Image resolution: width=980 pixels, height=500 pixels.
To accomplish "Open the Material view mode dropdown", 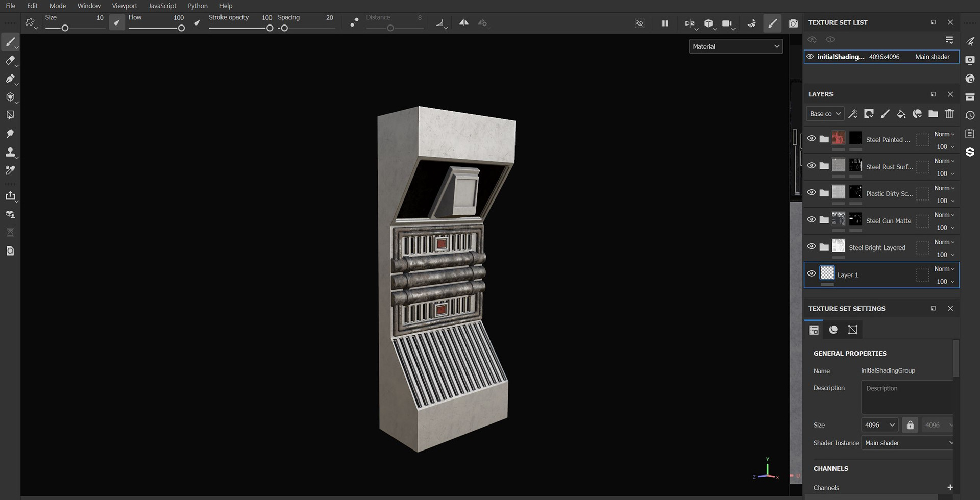I will pos(736,46).
